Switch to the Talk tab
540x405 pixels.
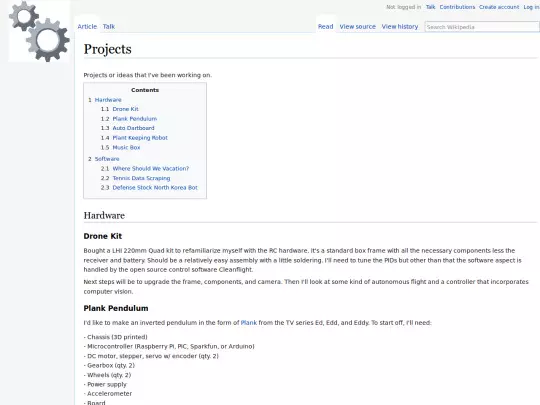[x=109, y=27]
